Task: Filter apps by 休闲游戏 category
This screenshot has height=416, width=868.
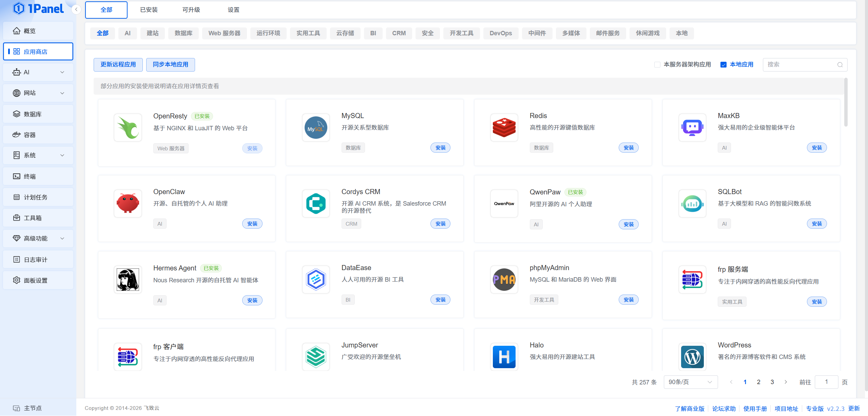Action: (x=648, y=33)
